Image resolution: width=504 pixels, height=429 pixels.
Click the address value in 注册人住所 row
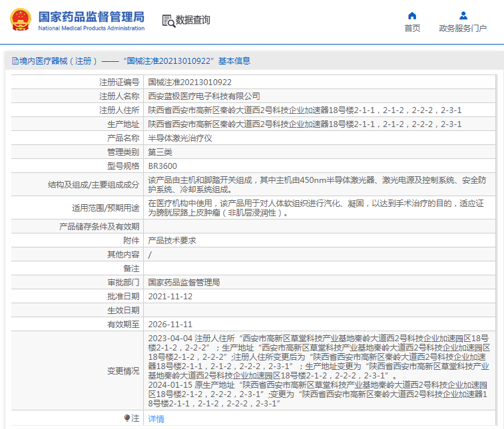point(305,110)
